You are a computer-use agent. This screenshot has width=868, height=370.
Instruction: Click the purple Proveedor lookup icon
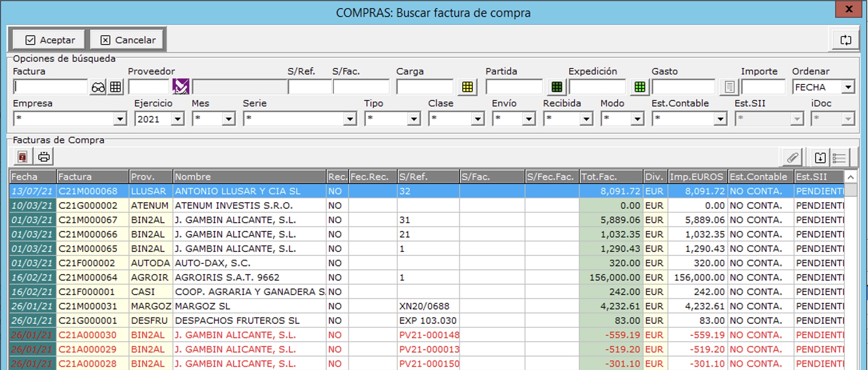click(180, 87)
